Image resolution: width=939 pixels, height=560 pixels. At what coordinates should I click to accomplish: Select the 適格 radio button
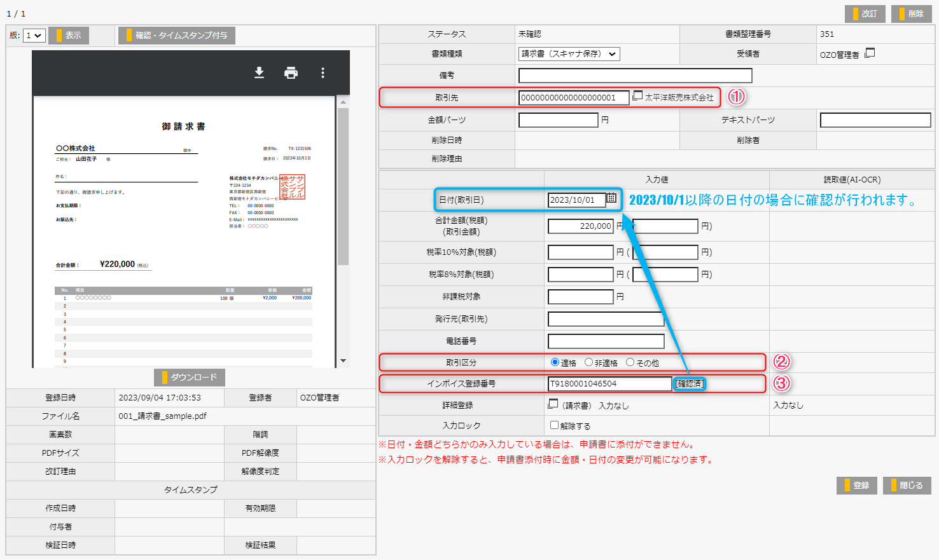[x=555, y=362]
